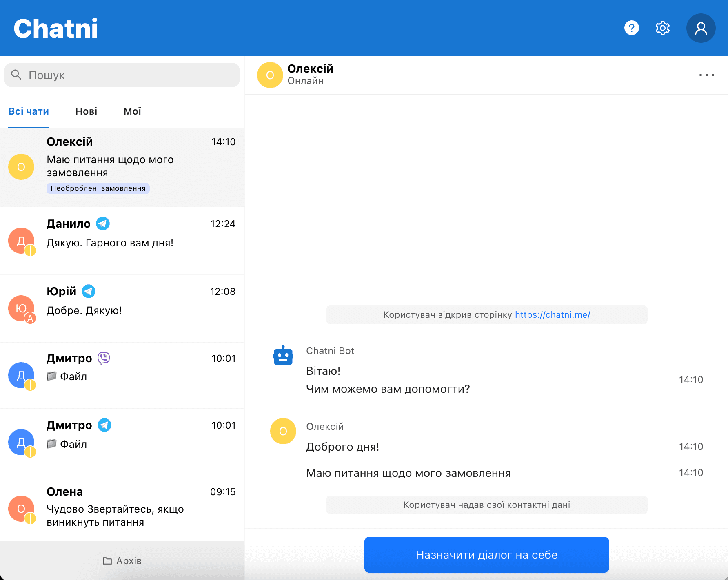
Task: Switch to the Мої tab
Action: click(x=132, y=111)
